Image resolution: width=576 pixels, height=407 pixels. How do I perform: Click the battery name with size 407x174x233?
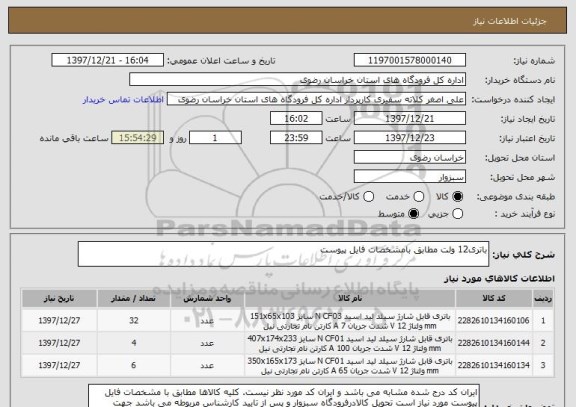pos(350,343)
